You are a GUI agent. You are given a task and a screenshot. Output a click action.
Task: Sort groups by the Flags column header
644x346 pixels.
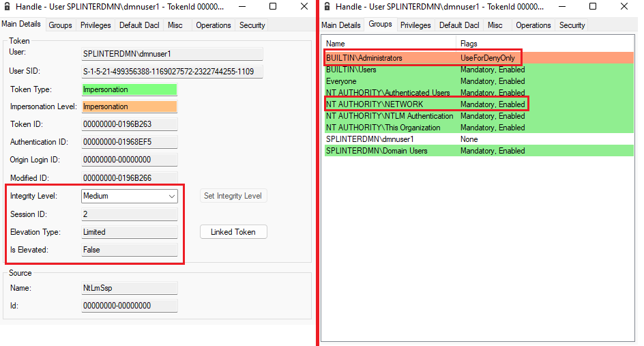(546, 44)
